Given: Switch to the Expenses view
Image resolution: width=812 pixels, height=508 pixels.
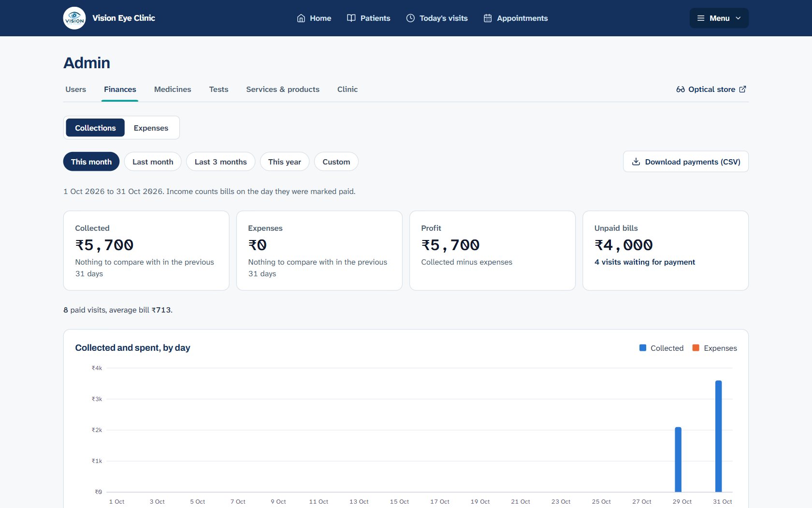Looking at the screenshot, I should click(x=151, y=128).
